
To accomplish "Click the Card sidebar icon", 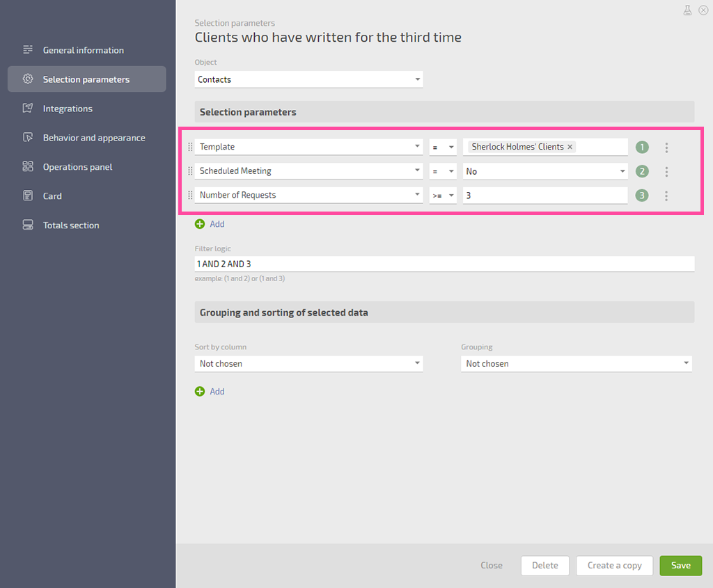I will [x=28, y=196].
